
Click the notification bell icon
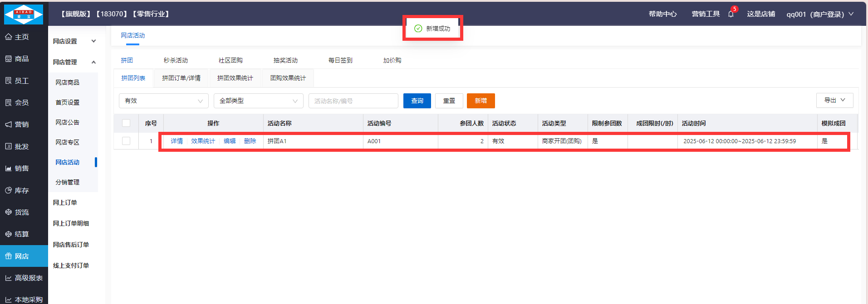coord(731,14)
